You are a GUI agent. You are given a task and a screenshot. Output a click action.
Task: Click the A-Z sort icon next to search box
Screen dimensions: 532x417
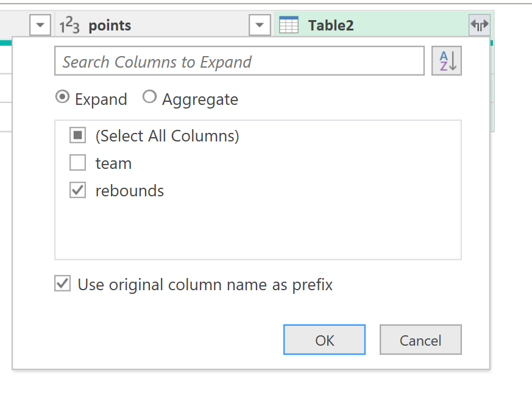(447, 60)
